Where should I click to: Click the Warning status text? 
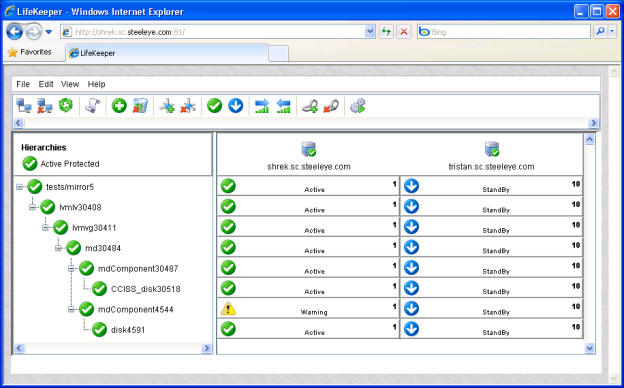(x=314, y=312)
